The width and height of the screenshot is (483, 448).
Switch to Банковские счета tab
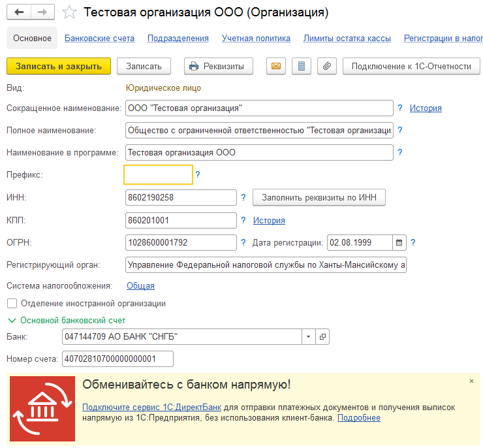(99, 39)
